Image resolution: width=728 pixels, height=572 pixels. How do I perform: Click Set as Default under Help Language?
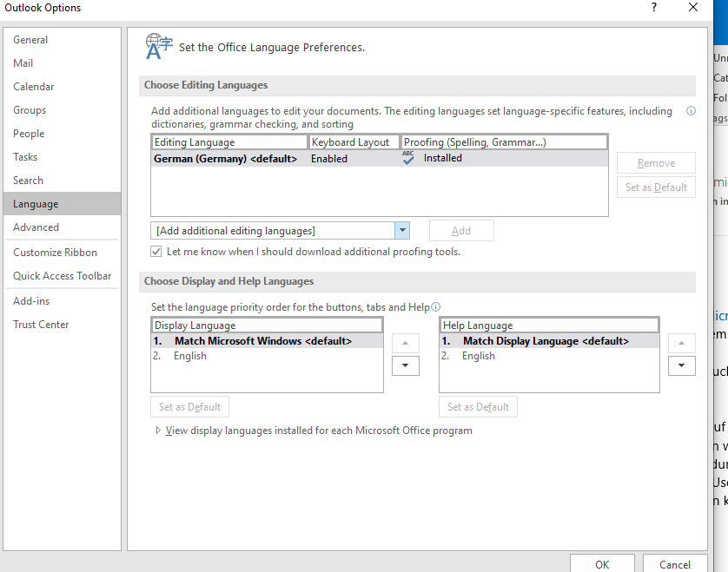(478, 407)
